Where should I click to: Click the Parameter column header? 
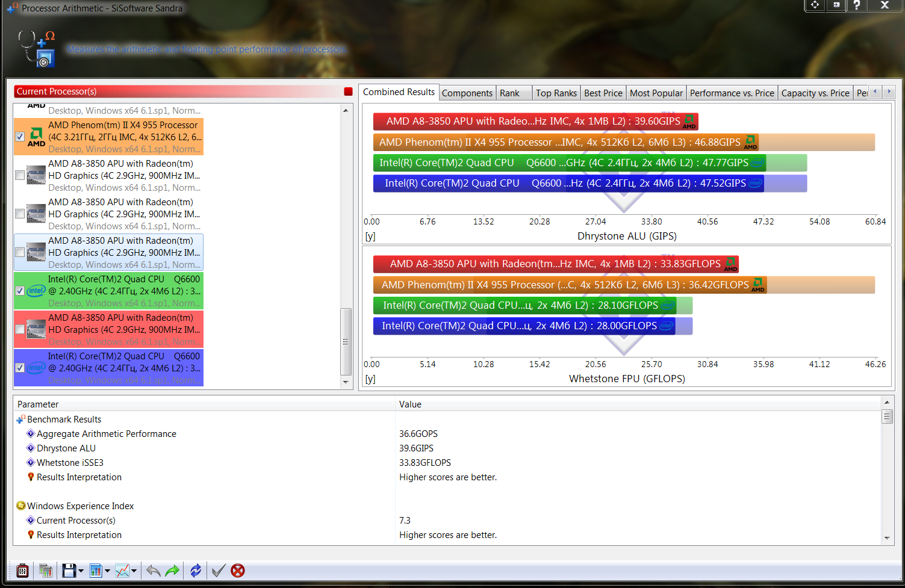pos(204,404)
